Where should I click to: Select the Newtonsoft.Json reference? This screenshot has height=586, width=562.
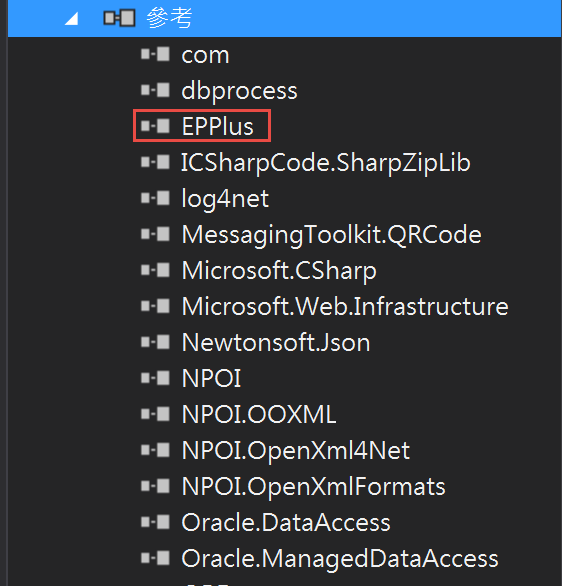(x=276, y=342)
